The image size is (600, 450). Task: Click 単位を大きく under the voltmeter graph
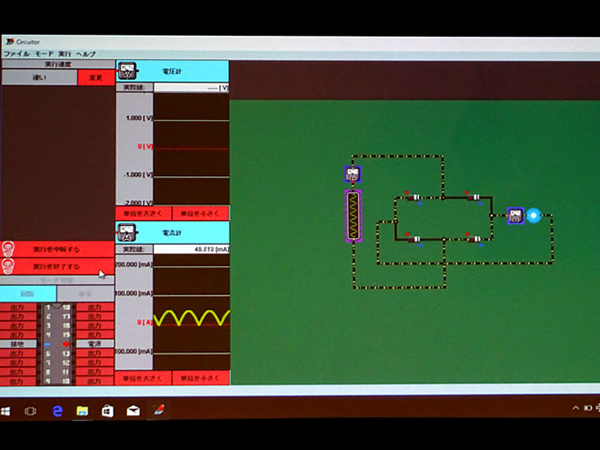click(x=143, y=213)
